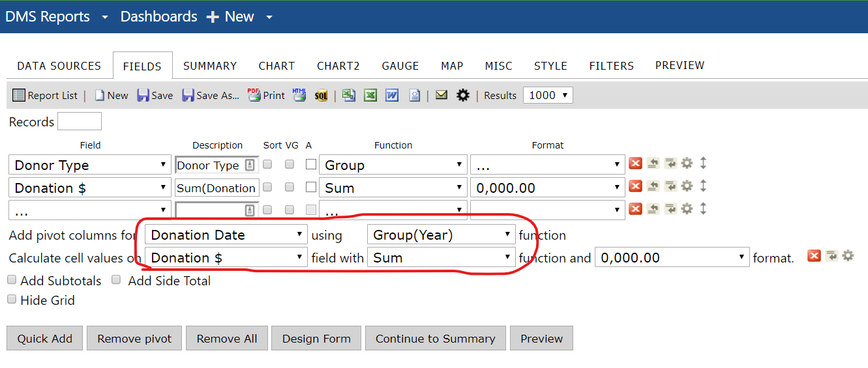The image size is (868, 368).
Task: Enable the Add Subtotals checkbox
Action: 12,280
